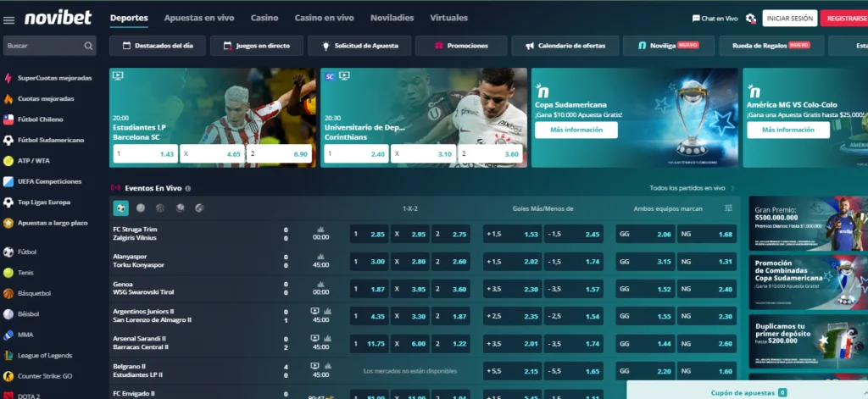Pick odds 6.90 for Barcelona SC win
The height and width of the screenshot is (399, 868).
pos(279,154)
